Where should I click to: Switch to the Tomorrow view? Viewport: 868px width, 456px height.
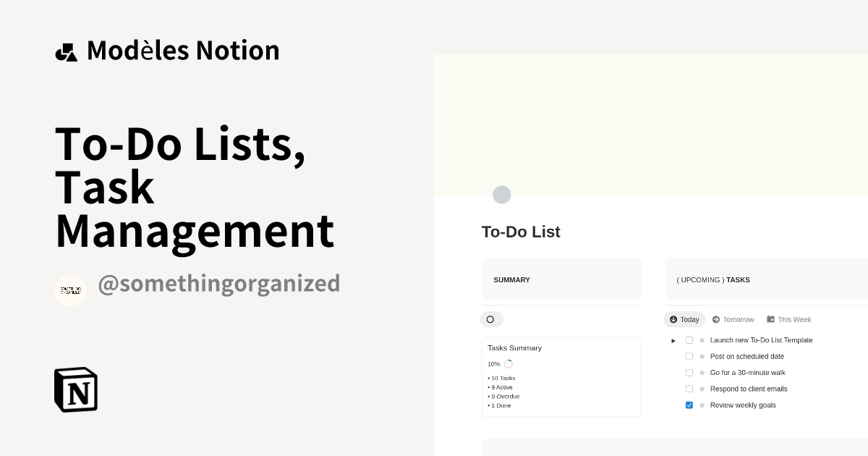[x=733, y=319]
